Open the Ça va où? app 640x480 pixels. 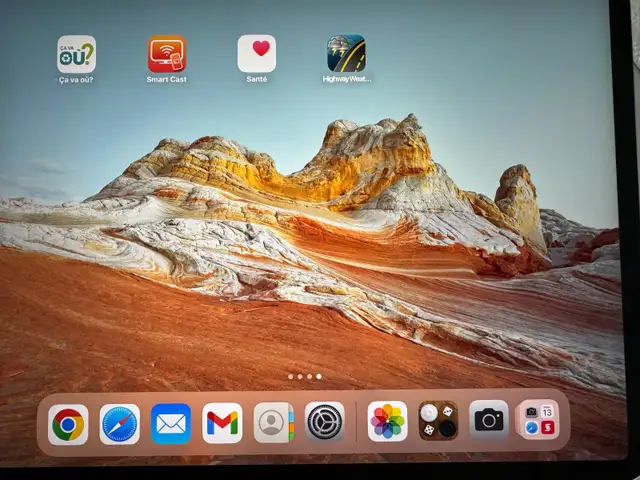[x=76, y=54]
